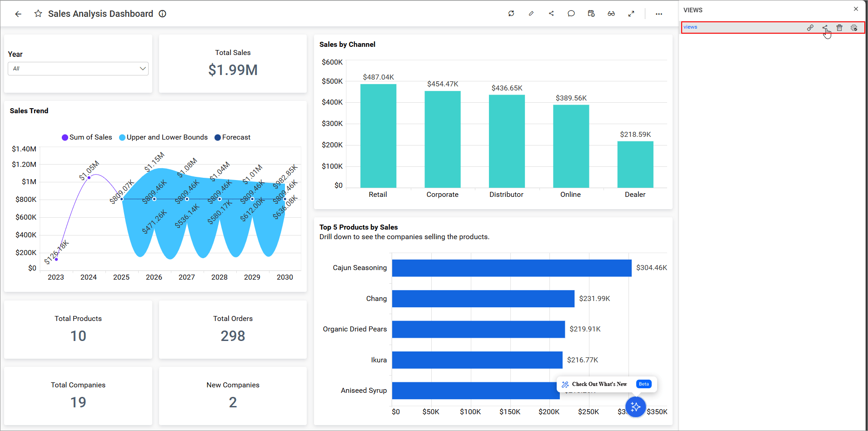Copy link for the saved view
This screenshot has height=431, width=868.
coord(810,28)
